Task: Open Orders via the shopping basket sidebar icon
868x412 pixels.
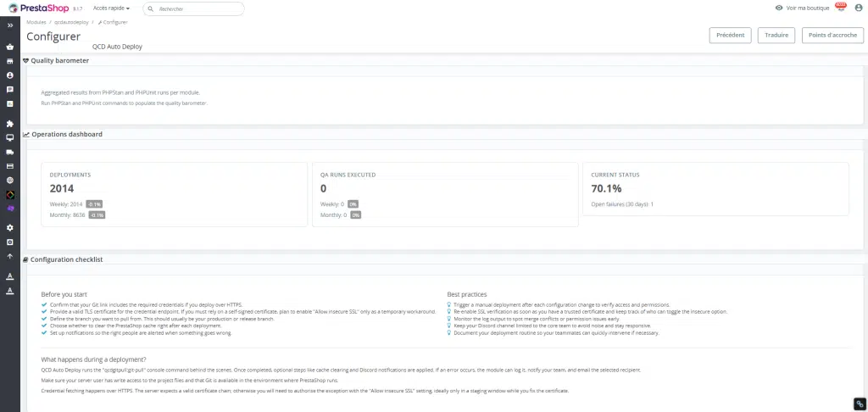Action: [x=10, y=47]
